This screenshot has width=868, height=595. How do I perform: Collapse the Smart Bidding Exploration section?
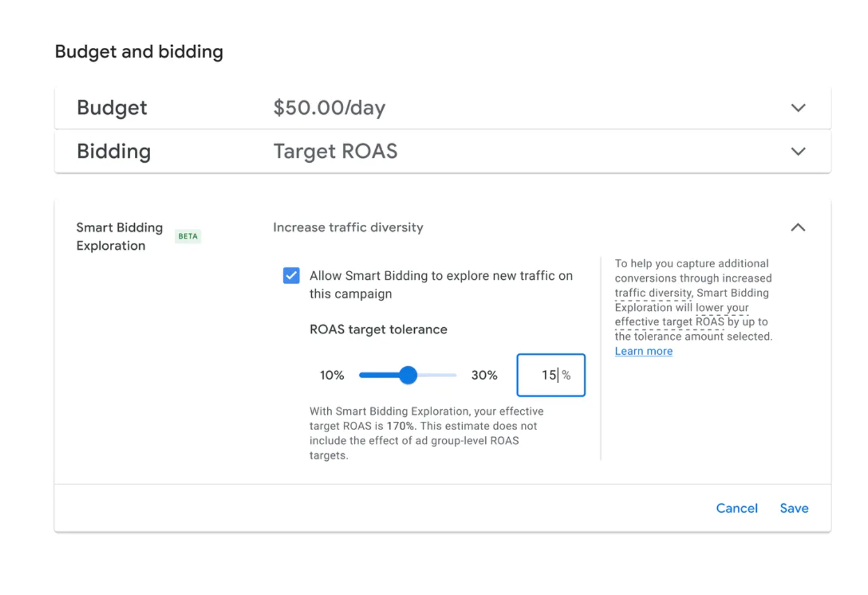[798, 227]
